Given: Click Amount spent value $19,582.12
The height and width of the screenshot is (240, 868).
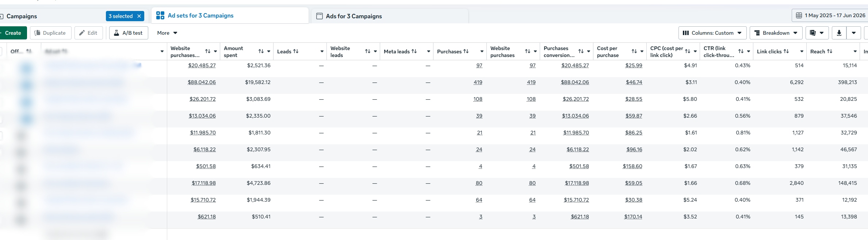Looking at the screenshot, I should 258,82.
